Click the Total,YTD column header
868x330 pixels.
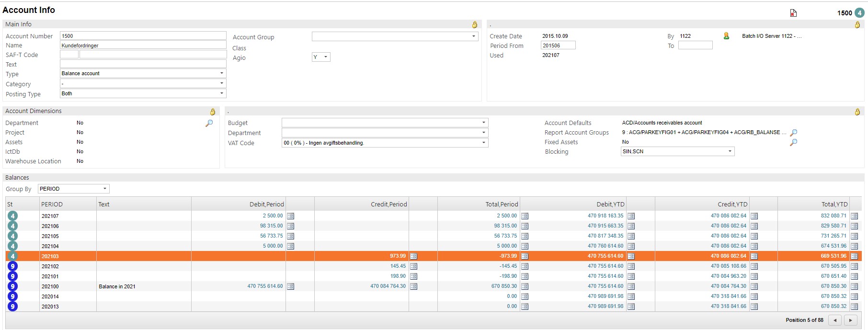[834, 204]
